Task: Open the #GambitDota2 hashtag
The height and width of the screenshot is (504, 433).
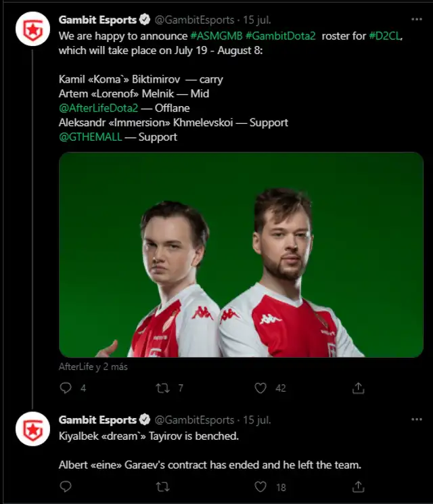Action: click(281, 36)
